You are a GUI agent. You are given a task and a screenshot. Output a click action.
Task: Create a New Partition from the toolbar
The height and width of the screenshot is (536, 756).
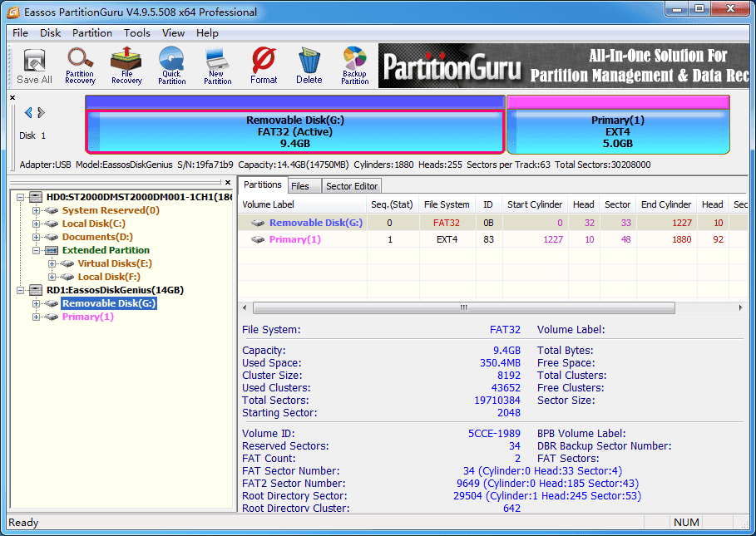[217, 66]
